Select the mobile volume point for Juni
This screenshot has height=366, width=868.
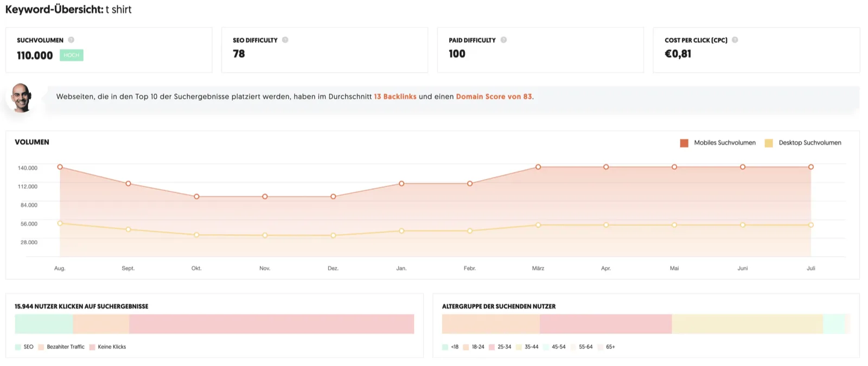click(x=743, y=167)
